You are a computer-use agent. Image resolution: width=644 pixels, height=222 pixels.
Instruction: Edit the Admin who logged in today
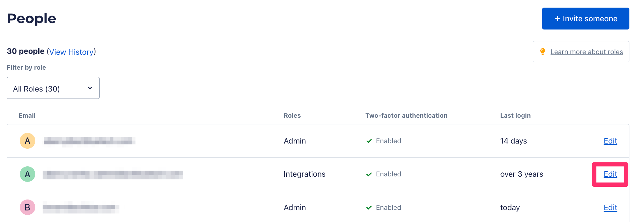[610, 207]
